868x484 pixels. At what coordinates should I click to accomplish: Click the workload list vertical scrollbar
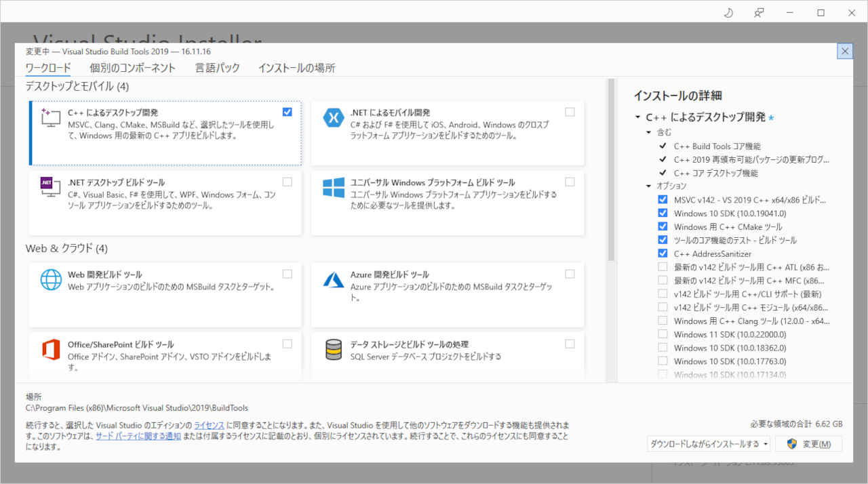(610, 169)
